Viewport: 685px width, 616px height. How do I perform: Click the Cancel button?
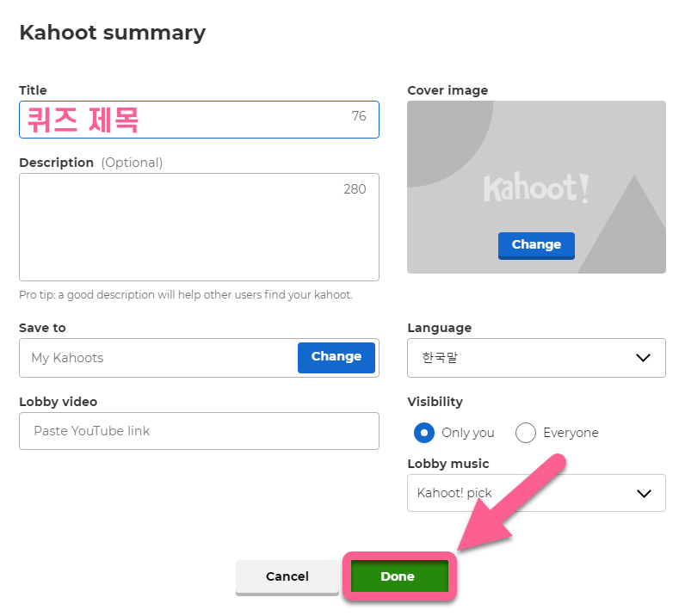287,576
